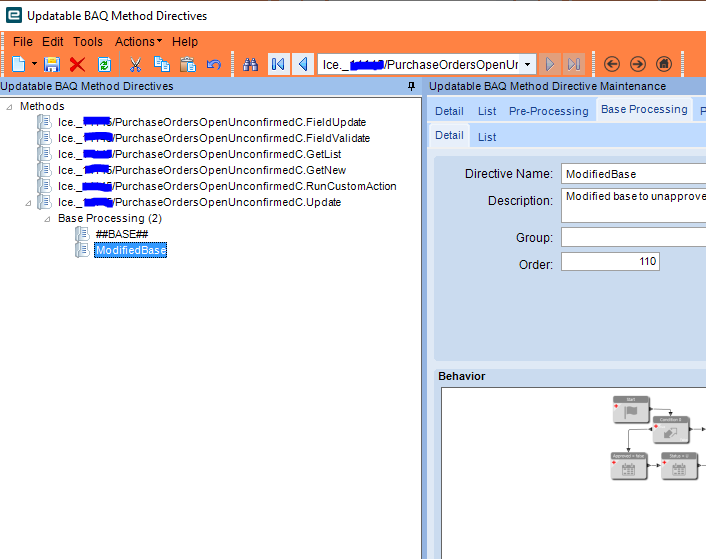Pin the Updatable BAQ Method Directives panel
This screenshot has height=559, width=706.
(x=411, y=86)
